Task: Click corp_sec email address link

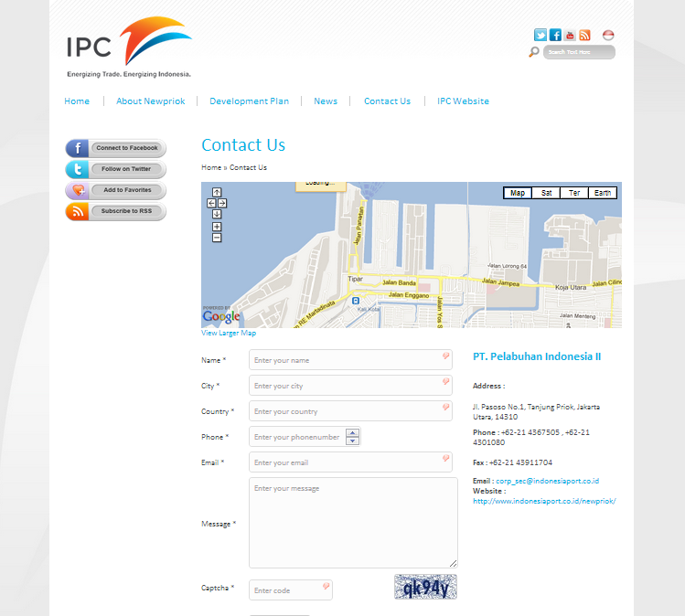Action: point(548,481)
